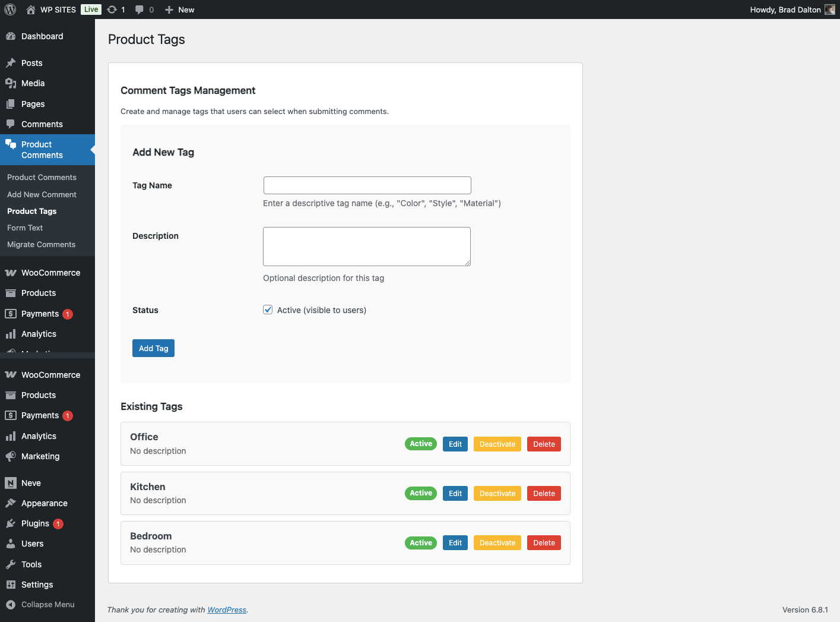The image size is (840, 622).
Task: Click the Tag Name input field
Action: click(x=367, y=185)
